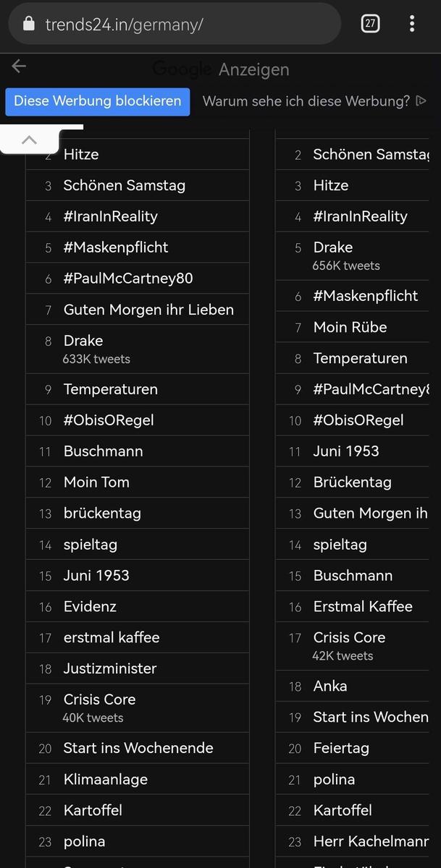441x868 pixels.
Task: Click the trends24.in/germany address bar
Action: pyautogui.click(x=174, y=24)
